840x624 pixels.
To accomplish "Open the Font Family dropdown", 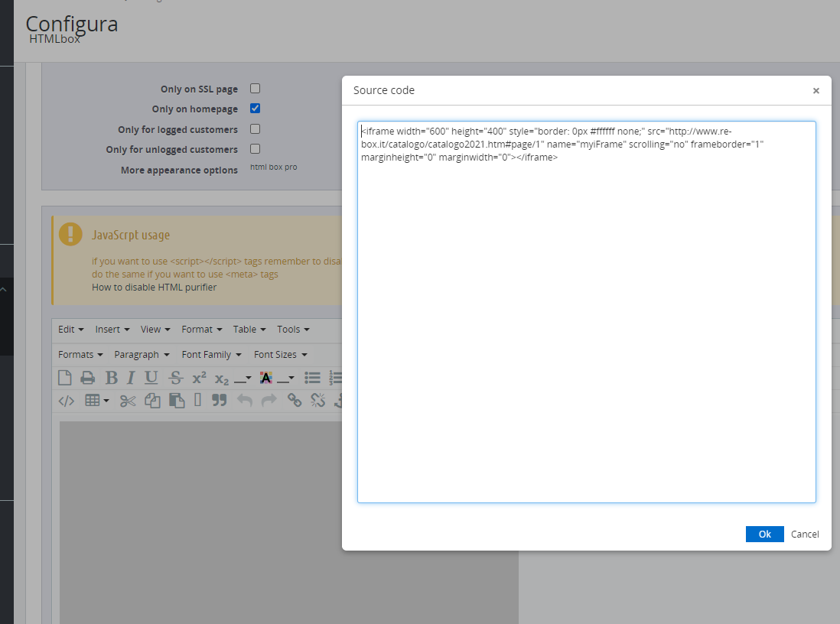I will (x=212, y=355).
